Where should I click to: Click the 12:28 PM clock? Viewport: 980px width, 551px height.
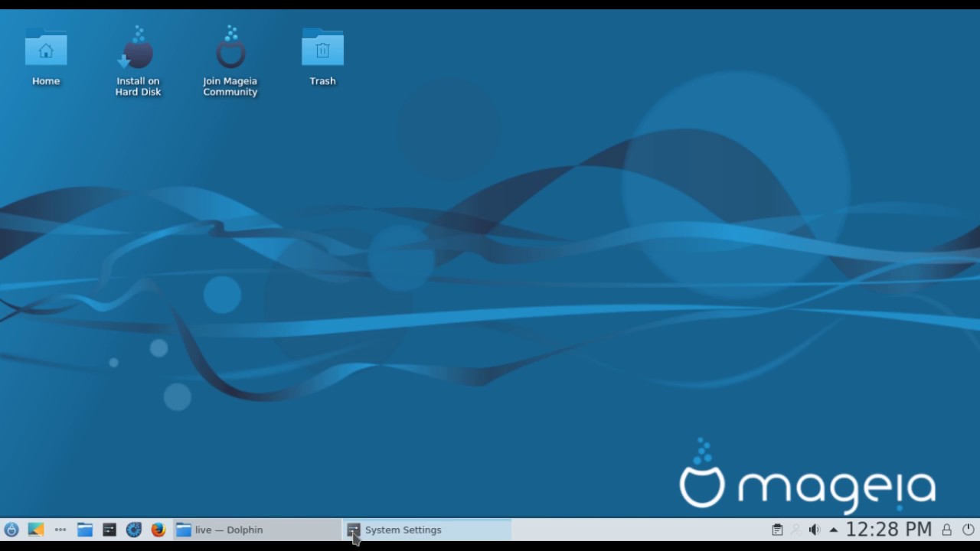pyautogui.click(x=888, y=530)
